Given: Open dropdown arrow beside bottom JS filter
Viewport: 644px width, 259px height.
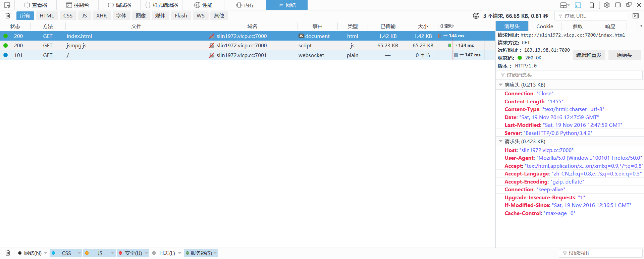Looking at the screenshot, I should pos(113,253).
